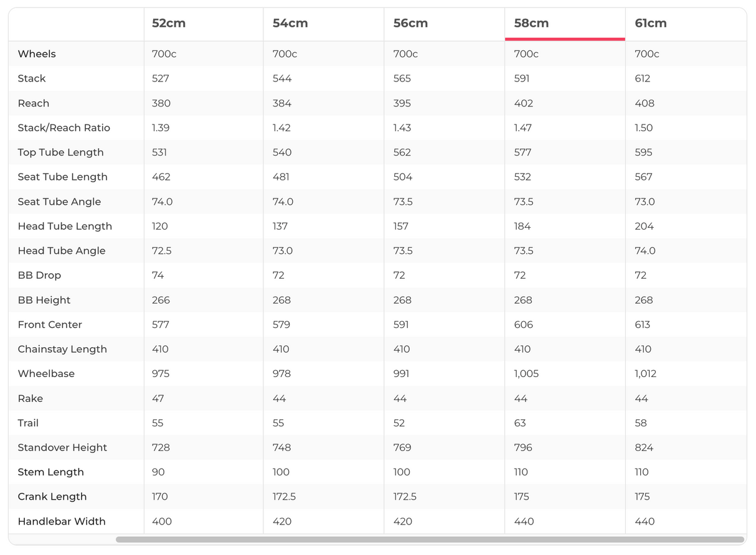Click the Chainstay Length row label
This screenshot has width=756, height=555.
62,349
